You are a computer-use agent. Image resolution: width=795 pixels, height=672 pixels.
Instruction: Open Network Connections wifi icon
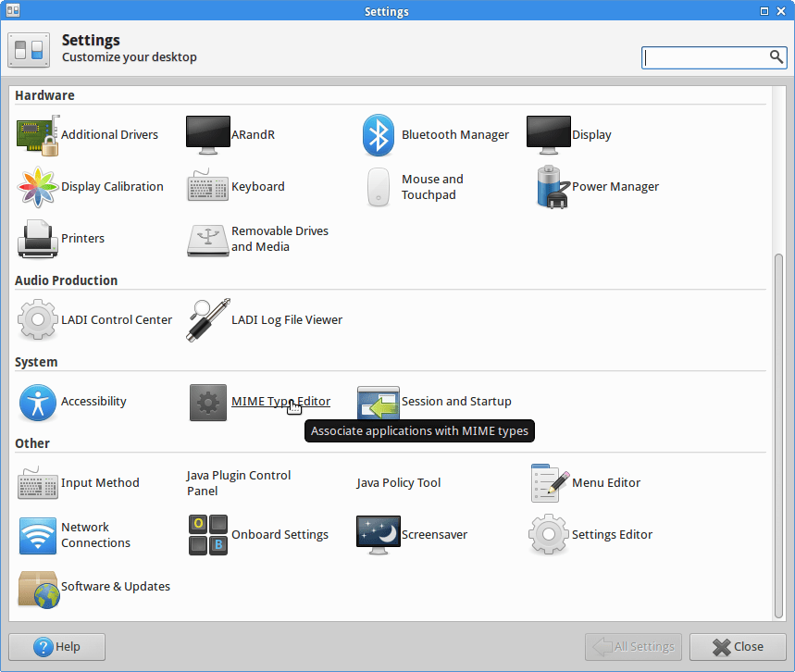(x=38, y=536)
